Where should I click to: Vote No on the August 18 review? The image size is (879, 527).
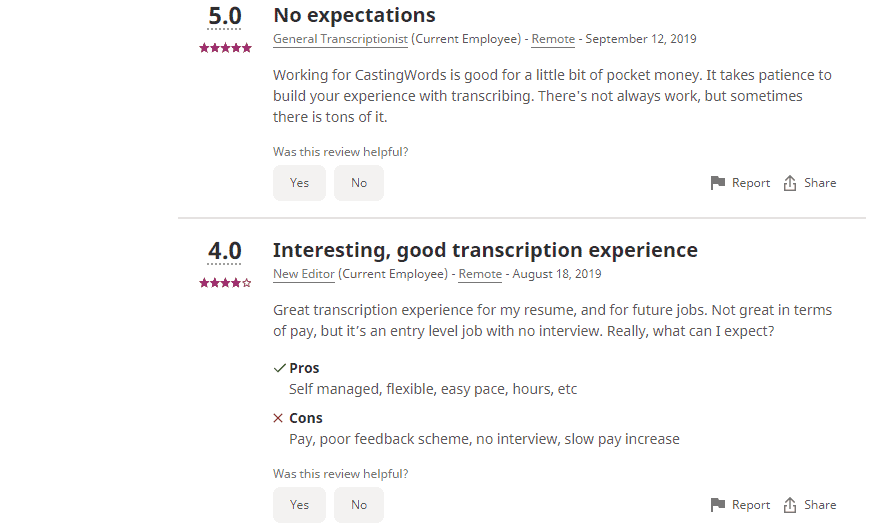(359, 505)
